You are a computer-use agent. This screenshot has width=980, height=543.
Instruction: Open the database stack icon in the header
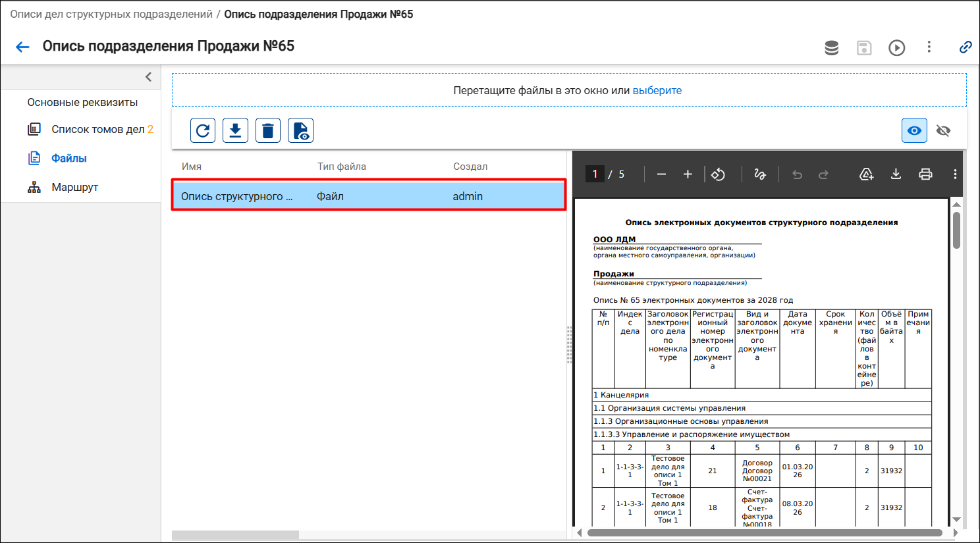[832, 47]
